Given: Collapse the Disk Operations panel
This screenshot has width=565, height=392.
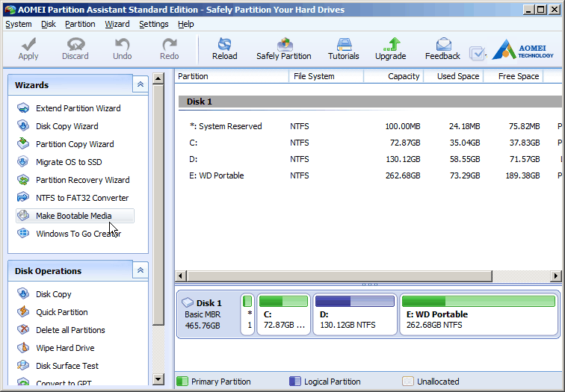Looking at the screenshot, I should pos(141,270).
